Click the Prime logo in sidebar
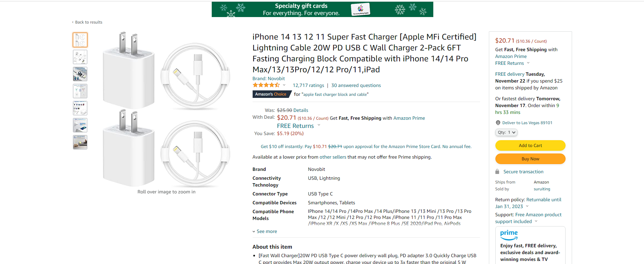644x264 pixels. pos(509,235)
